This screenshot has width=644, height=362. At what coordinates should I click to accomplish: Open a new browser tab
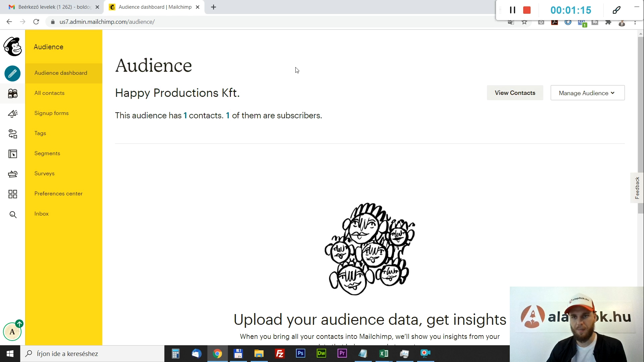(x=213, y=7)
